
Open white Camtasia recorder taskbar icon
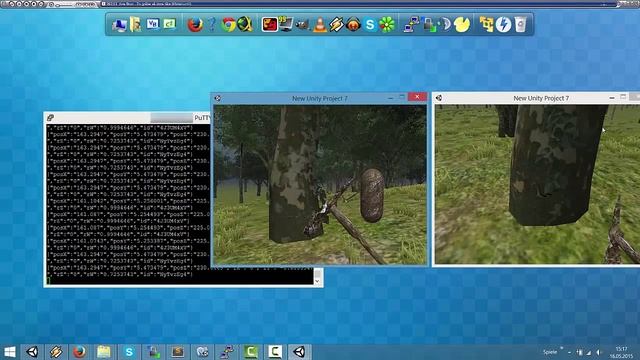(x=275, y=352)
